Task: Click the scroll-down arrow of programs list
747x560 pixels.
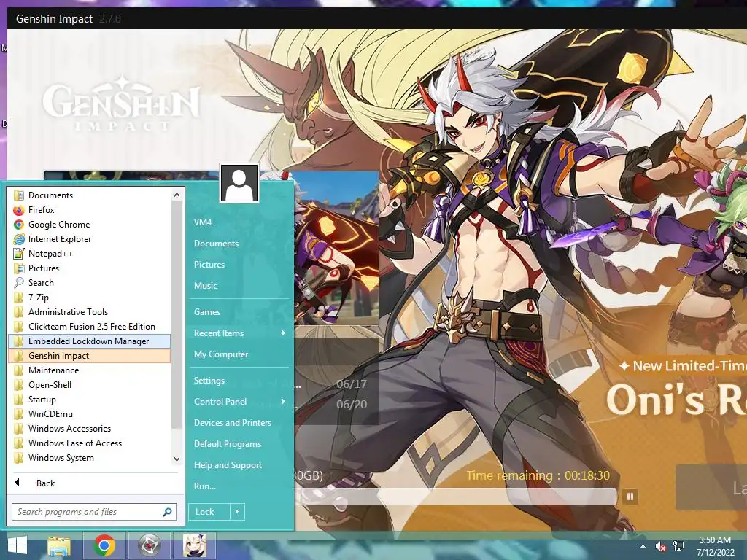Action: [177, 459]
